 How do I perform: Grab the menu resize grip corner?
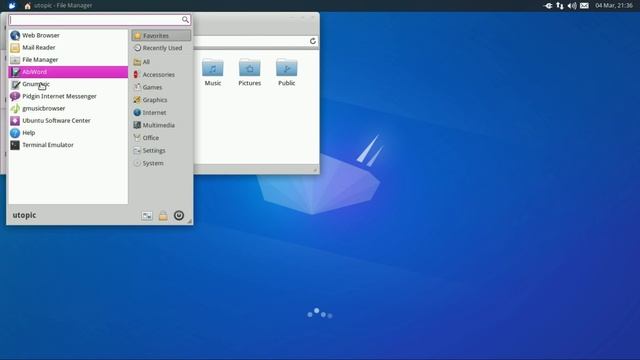click(x=189, y=221)
